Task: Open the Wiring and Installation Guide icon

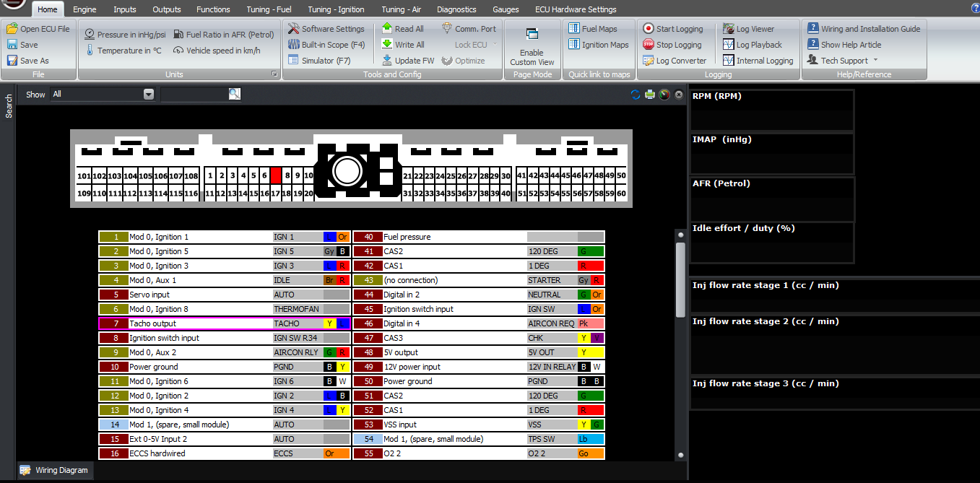Action: click(x=812, y=29)
